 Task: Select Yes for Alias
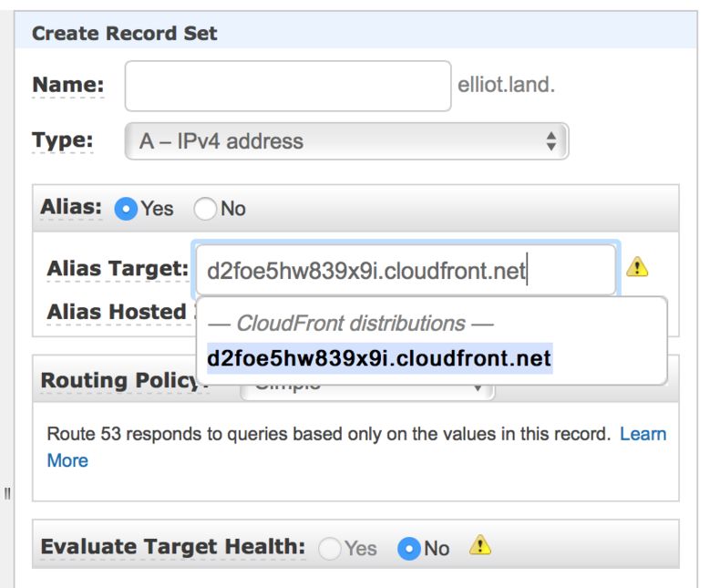click(126, 209)
